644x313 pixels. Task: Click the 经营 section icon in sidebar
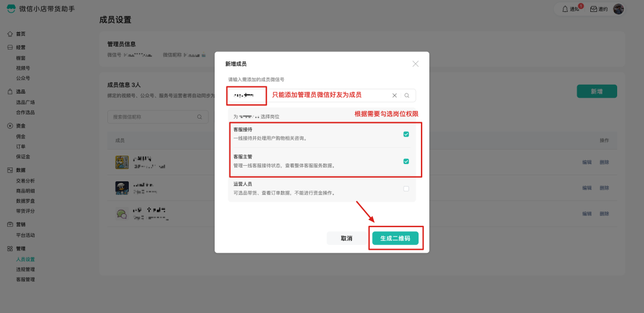tap(10, 48)
